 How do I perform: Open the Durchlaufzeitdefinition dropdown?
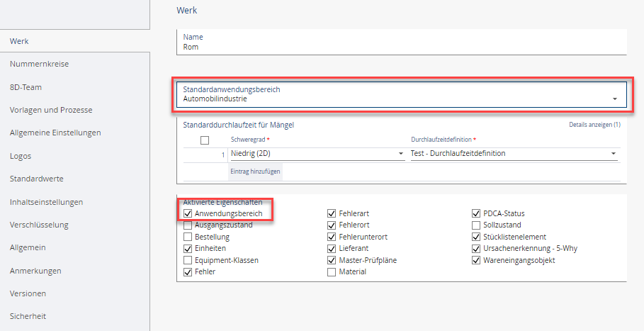pyautogui.click(x=514, y=153)
